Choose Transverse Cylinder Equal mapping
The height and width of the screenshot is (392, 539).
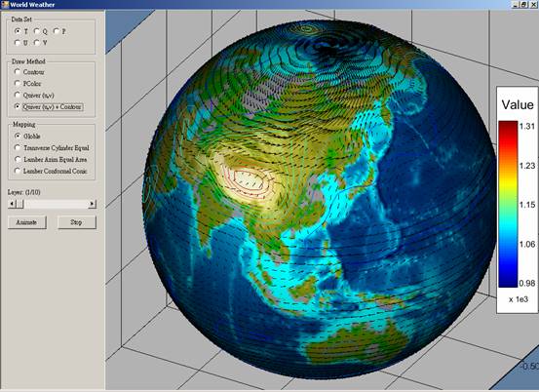(18, 148)
